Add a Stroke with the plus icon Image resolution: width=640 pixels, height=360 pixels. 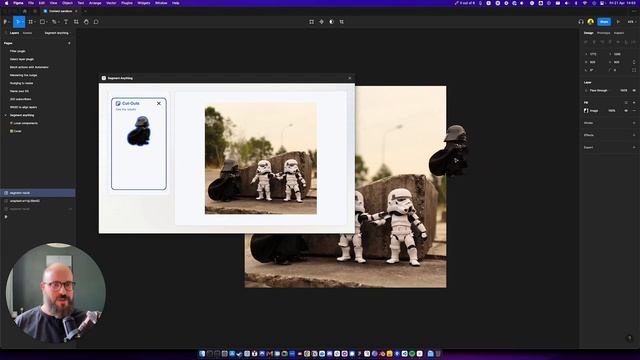[x=634, y=123]
